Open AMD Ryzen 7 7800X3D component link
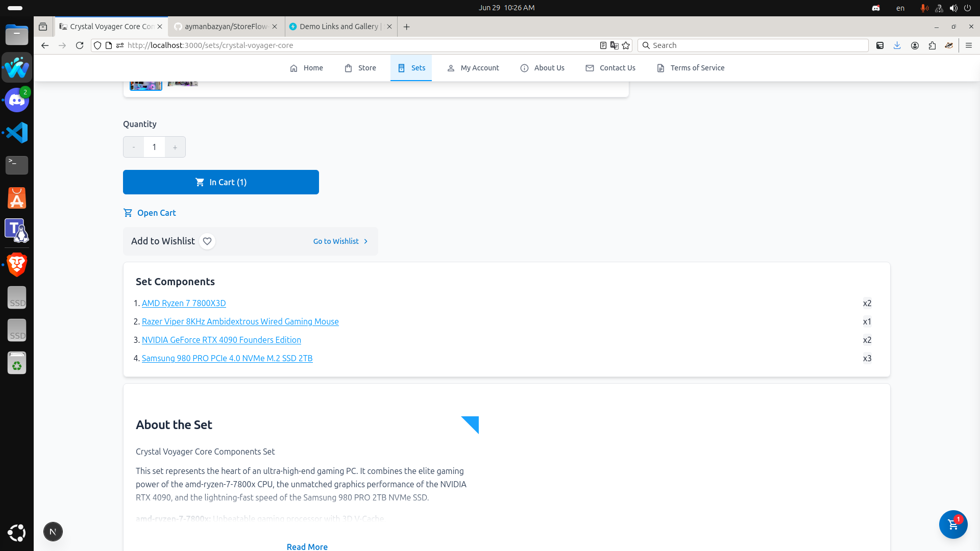Screen dimensions: 980x551 (x=184, y=303)
